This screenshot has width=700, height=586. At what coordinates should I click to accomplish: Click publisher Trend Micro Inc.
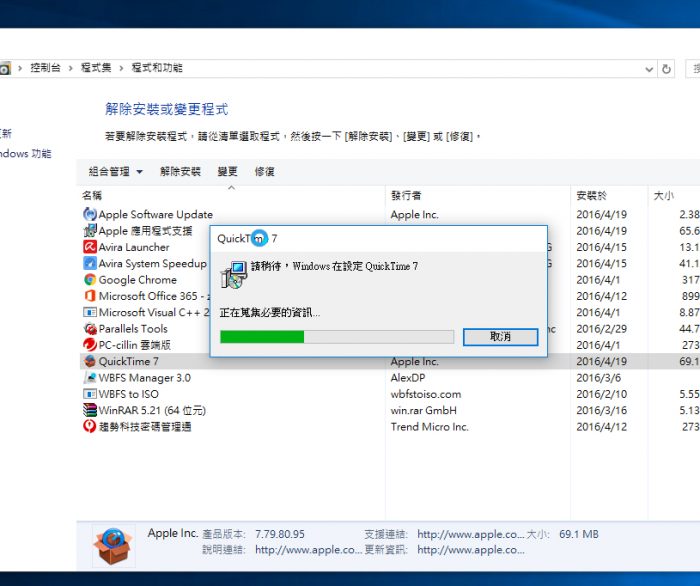click(429, 427)
